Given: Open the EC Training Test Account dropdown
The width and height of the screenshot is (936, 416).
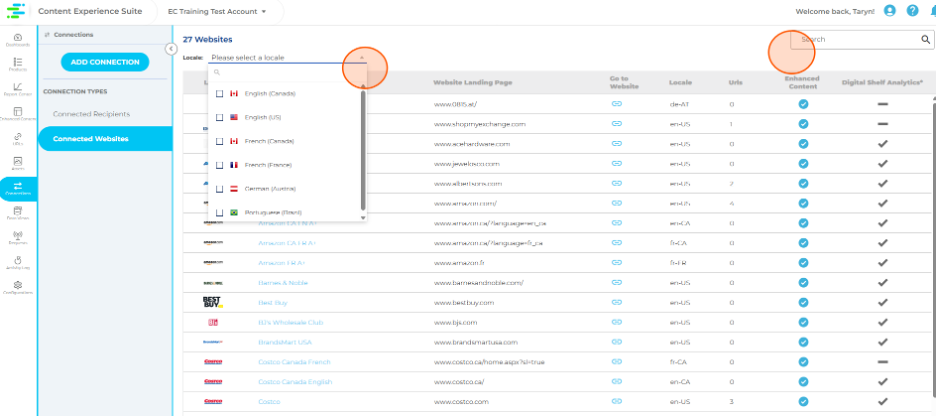Looking at the screenshot, I should click(217, 11).
